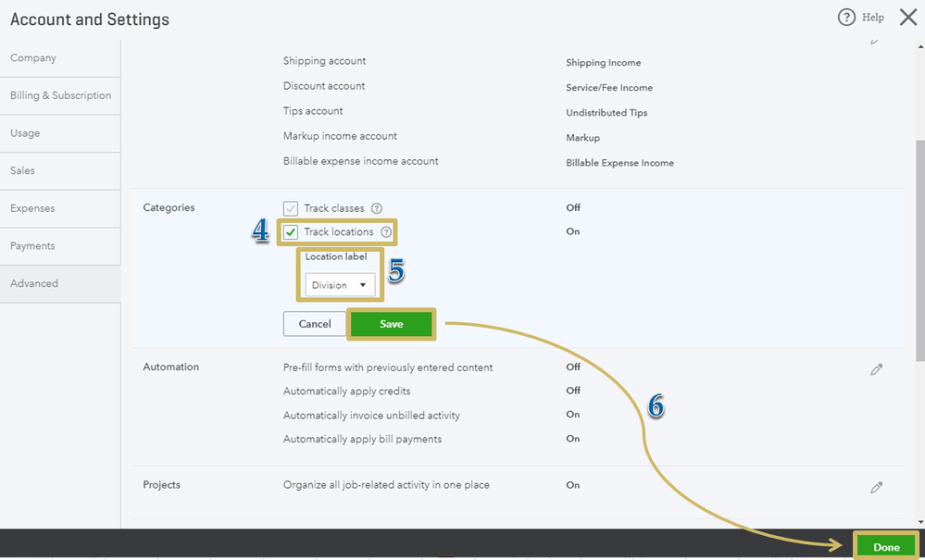The image size is (925, 560).
Task: Go to the Sales settings tab
Action: coord(22,171)
